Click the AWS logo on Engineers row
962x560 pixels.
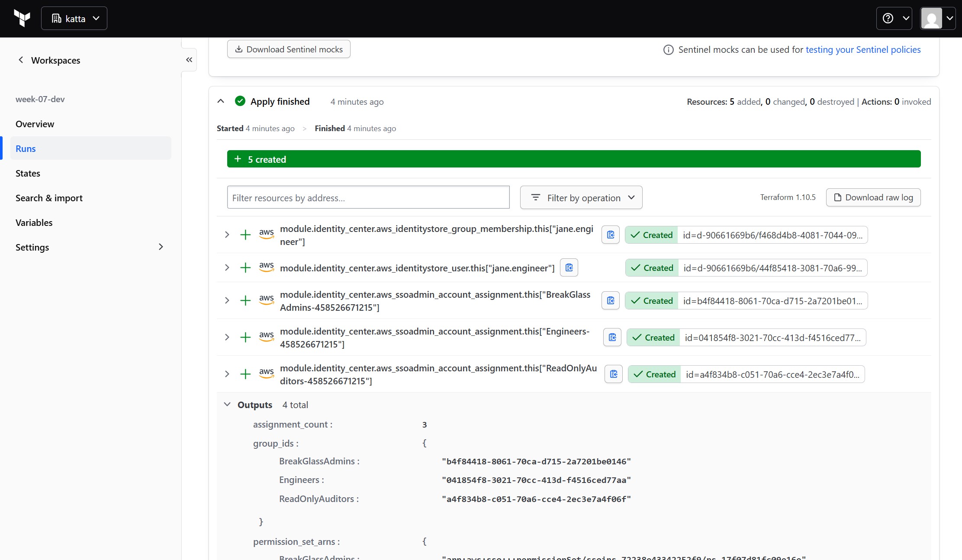(x=267, y=337)
